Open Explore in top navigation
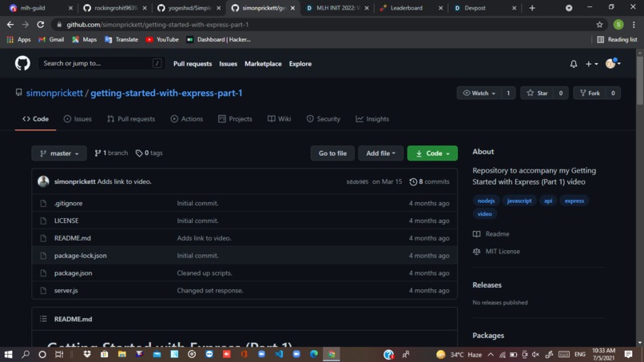This screenshot has height=362, width=644. click(300, 64)
